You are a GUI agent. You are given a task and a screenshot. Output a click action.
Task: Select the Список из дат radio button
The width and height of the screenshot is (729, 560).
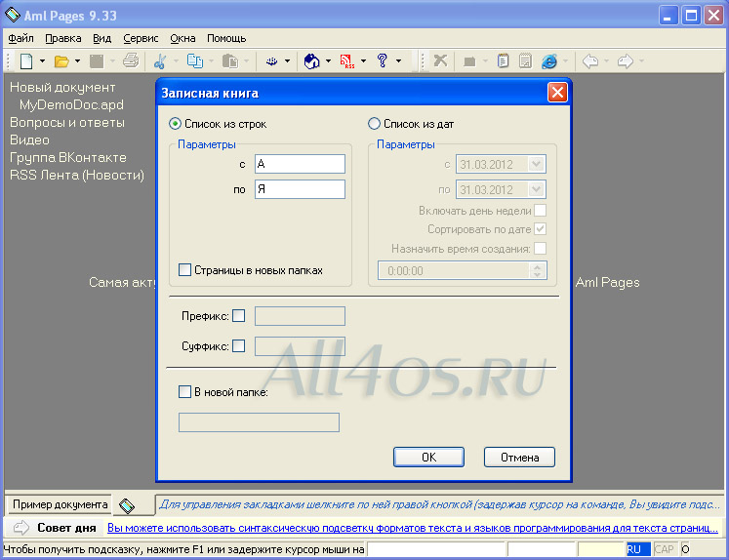tap(374, 124)
